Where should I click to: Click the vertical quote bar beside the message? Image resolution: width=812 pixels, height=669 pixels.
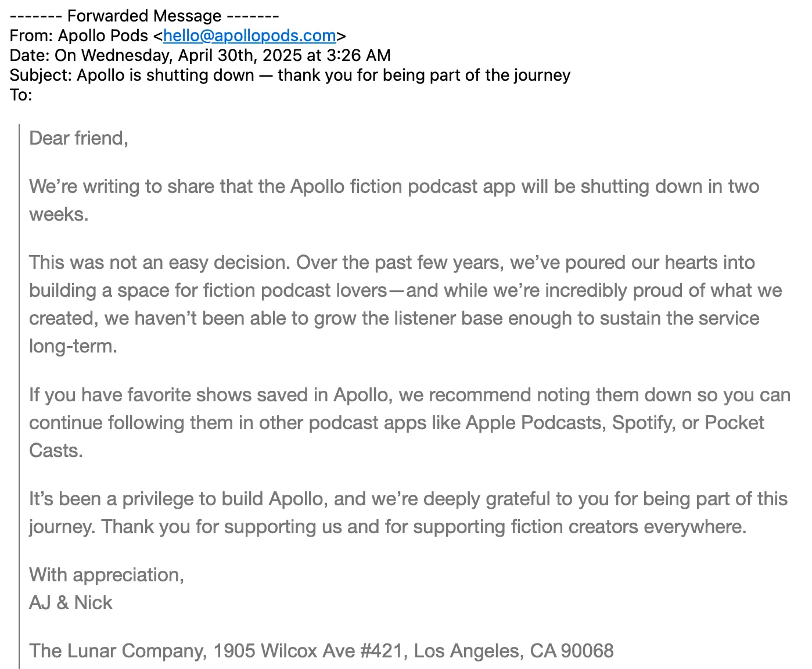click(19, 395)
